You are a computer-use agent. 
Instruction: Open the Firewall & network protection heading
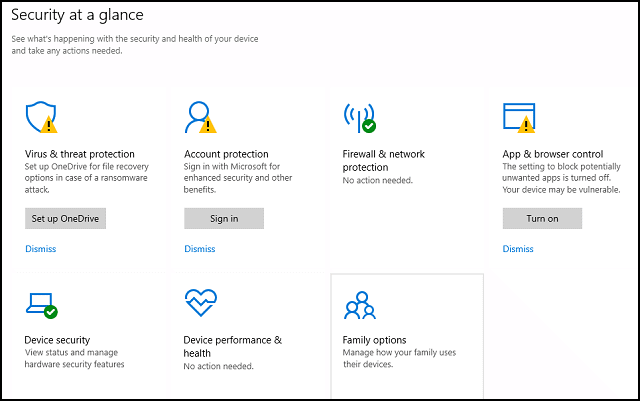pyautogui.click(x=384, y=160)
